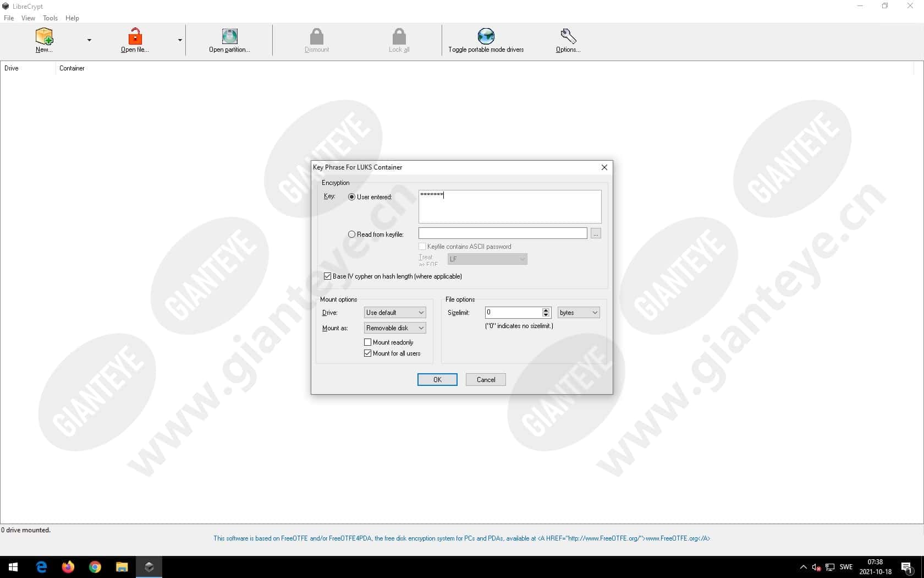Click OK in key phrase dialog
This screenshot has width=924, height=578.
coord(437,380)
